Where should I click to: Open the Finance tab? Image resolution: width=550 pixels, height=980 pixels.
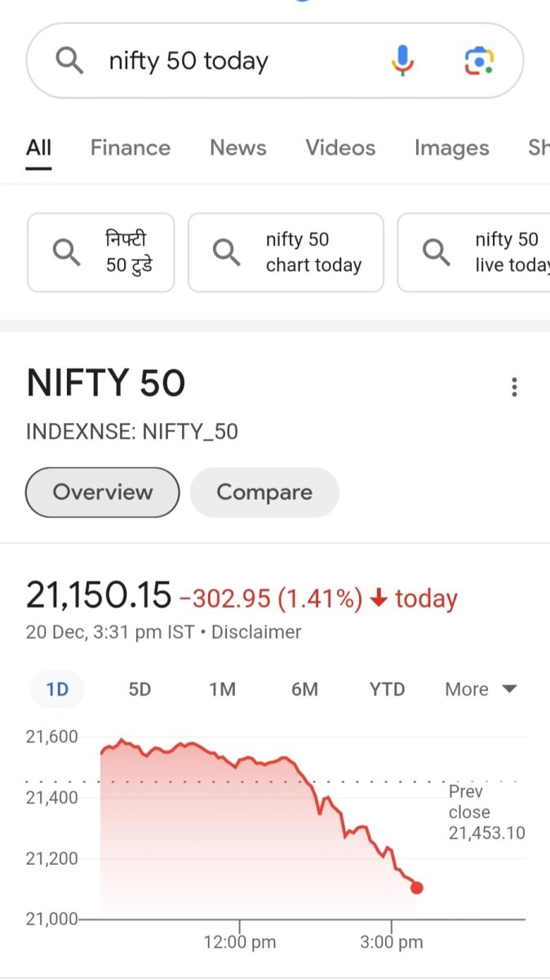(x=131, y=148)
